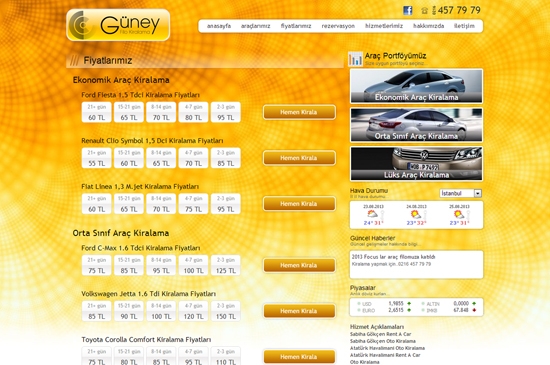Open Atatürk Havalimanı Oto Kiralama link
The width and height of the screenshot is (550, 365).
[387, 348]
